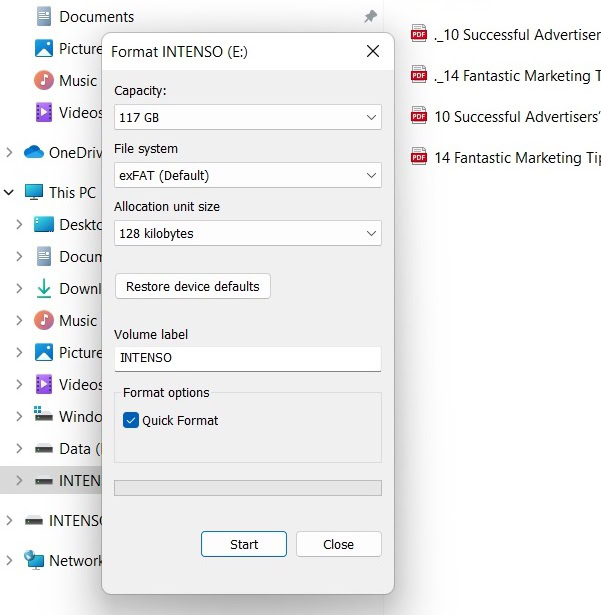Screen dimensions: 601x615
Task: Expand the Downloads tree node
Action: pos(19,288)
